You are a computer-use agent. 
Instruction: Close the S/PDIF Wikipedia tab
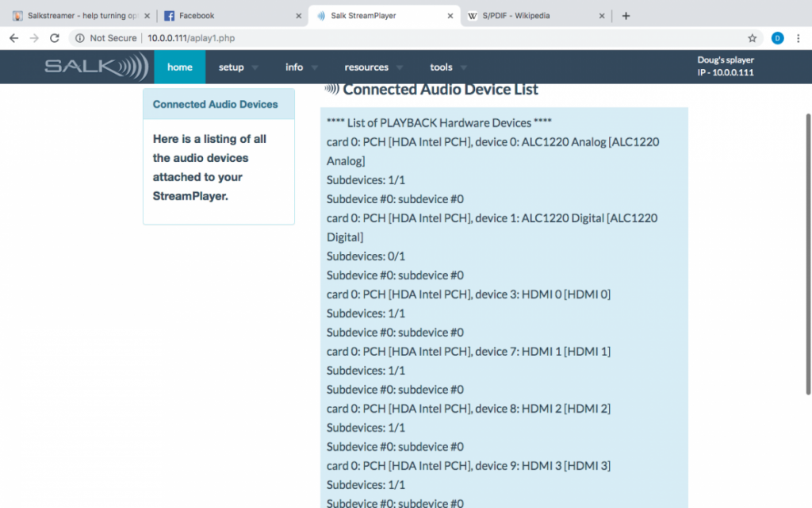[x=602, y=16]
